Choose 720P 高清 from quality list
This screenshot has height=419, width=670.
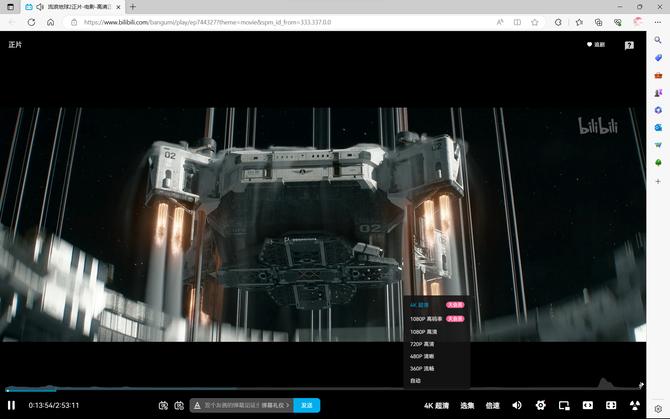point(423,343)
